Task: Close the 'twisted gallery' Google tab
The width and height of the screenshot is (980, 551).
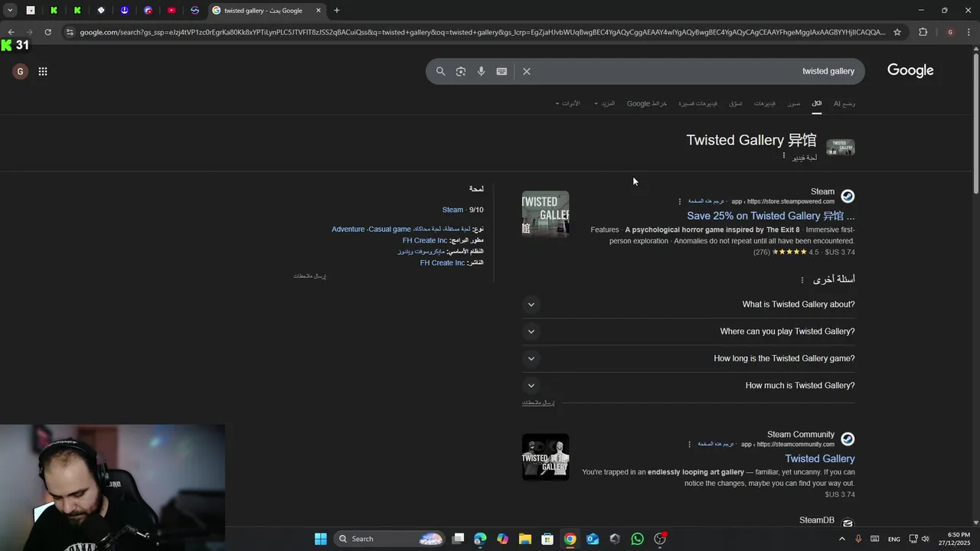Action: tap(318, 11)
